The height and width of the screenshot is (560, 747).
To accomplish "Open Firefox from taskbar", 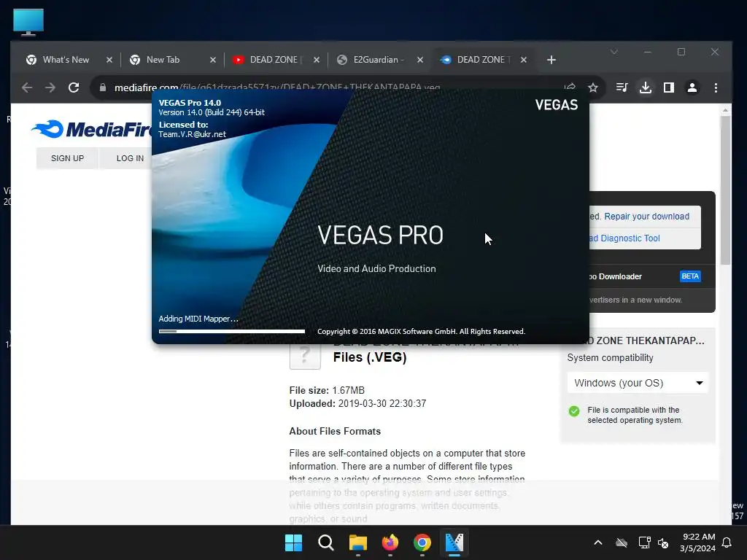I will (390, 542).
